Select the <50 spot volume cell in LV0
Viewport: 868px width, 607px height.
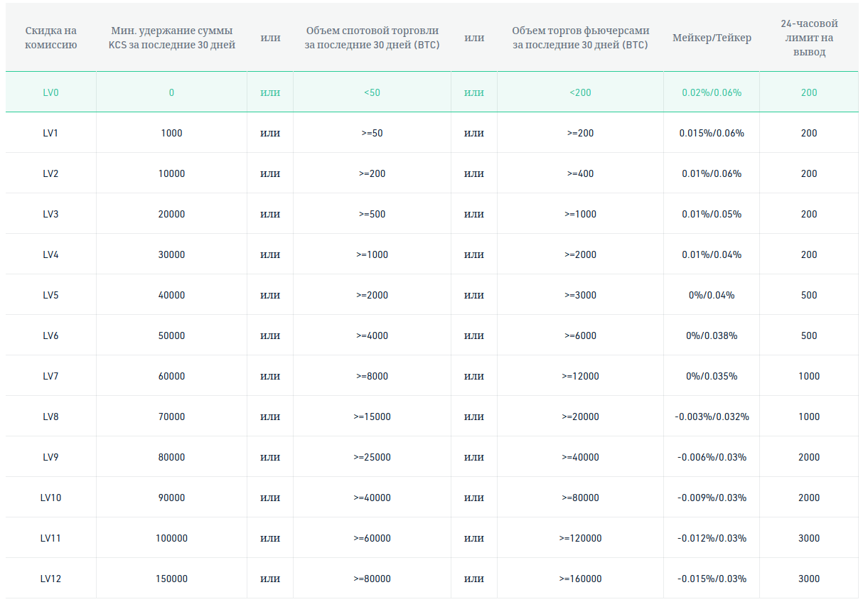click(372, 92)
